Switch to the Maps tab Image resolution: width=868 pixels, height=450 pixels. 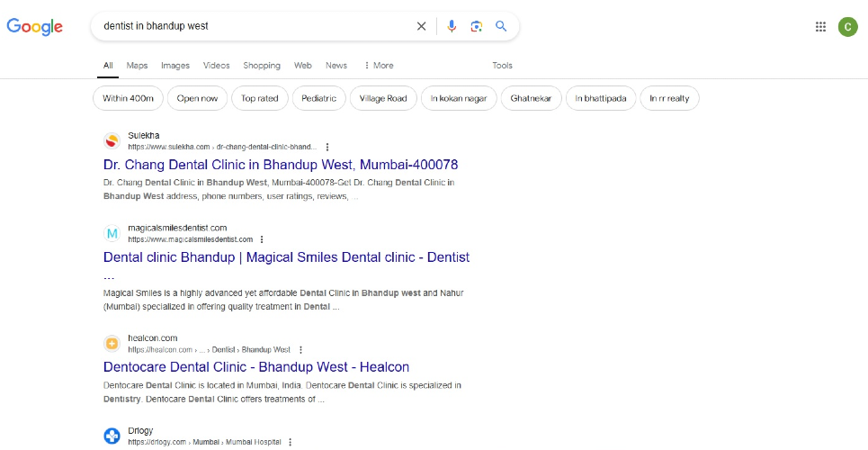(x=137, y=66)
